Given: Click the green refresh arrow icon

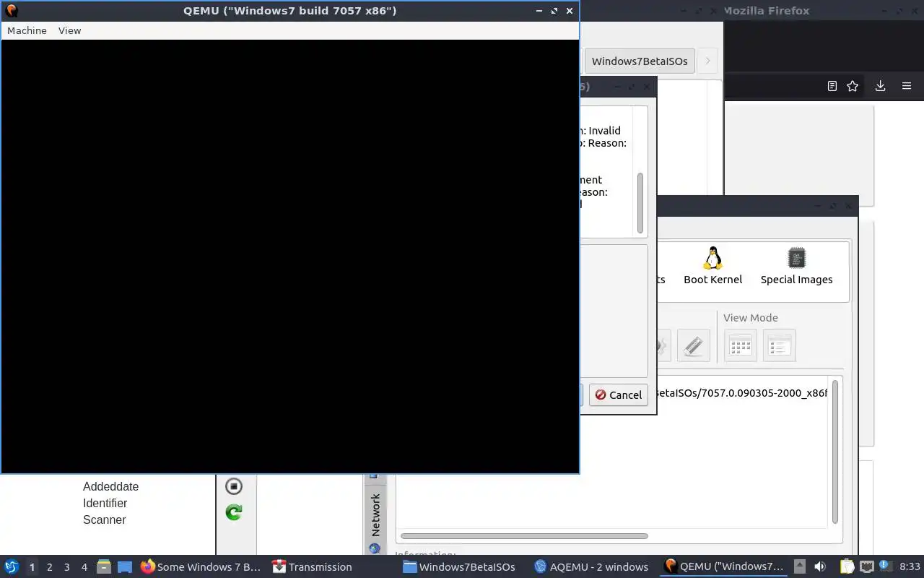Looking at the screenshot, I should 233,512.
